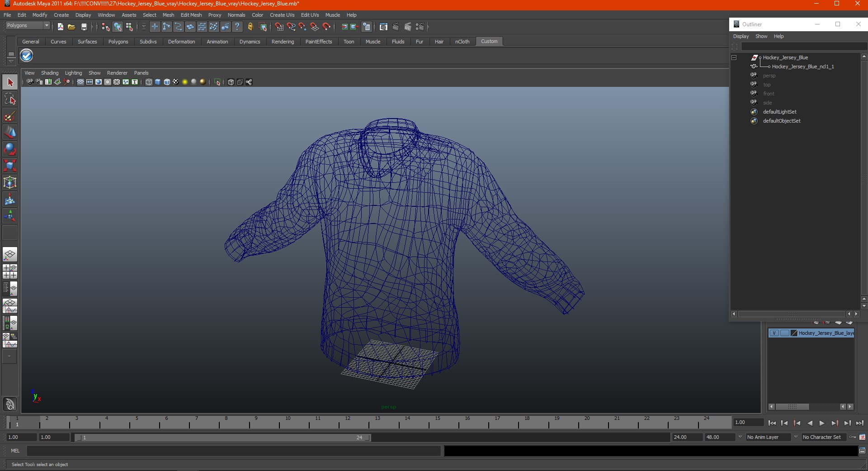Click the Save Scene disk icon
Viewport: 868px width, 471px height.
(84, 27)
